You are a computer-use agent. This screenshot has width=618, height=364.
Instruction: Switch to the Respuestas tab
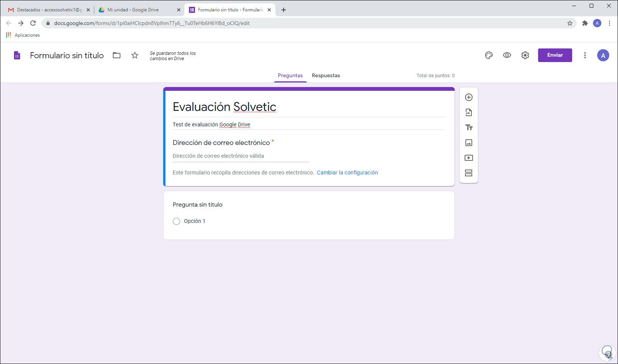326,76
